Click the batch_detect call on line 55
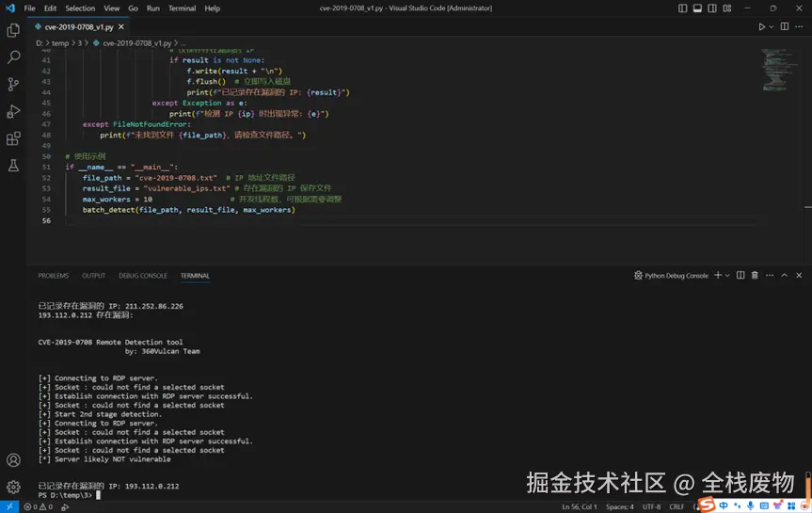The image size is (812, 513). (x=188, y=210)
